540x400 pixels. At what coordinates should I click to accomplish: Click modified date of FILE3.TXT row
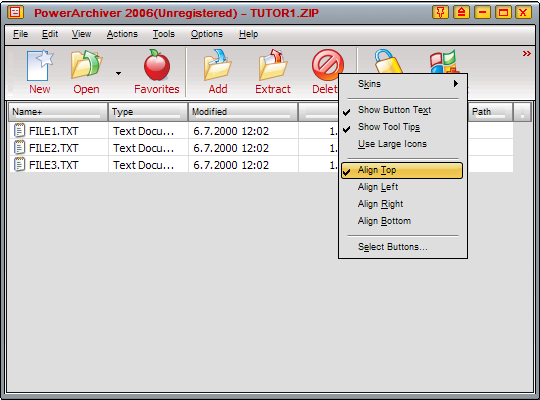[231, 165]
